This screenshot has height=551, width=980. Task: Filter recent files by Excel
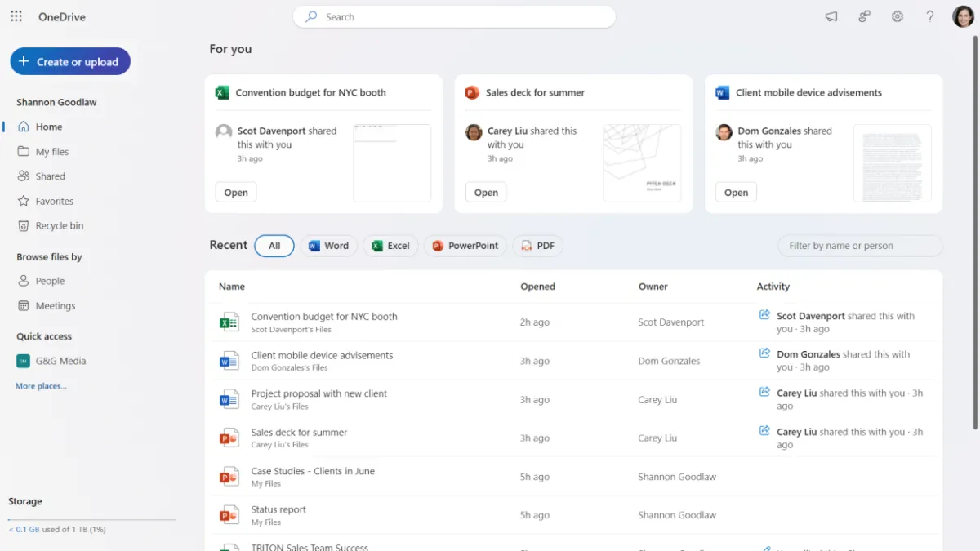coord(390,246)
